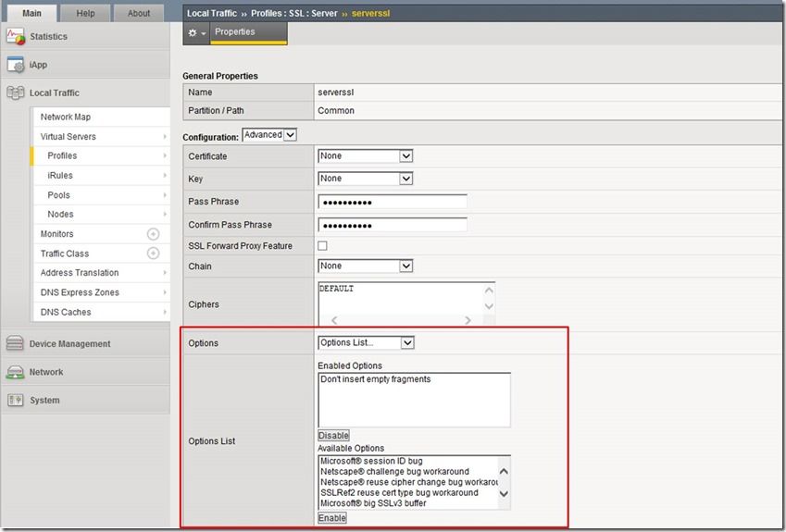Switch to the About tab

[x=139, y=13]
